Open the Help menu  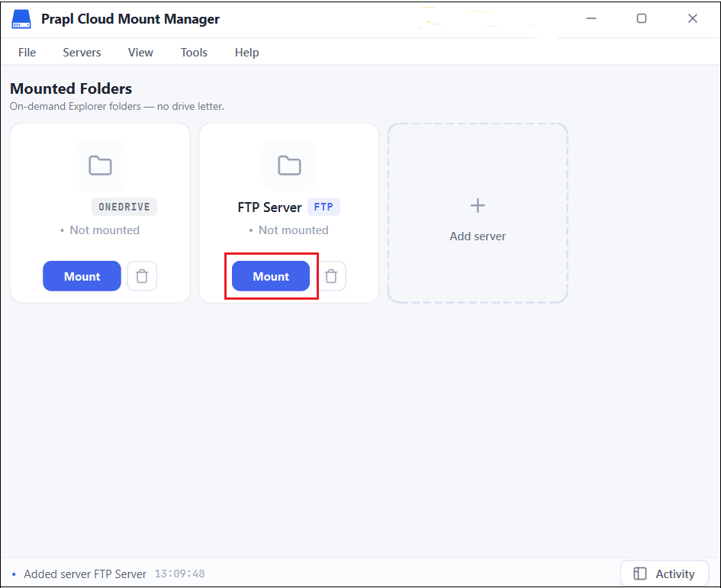click(247, 53)
